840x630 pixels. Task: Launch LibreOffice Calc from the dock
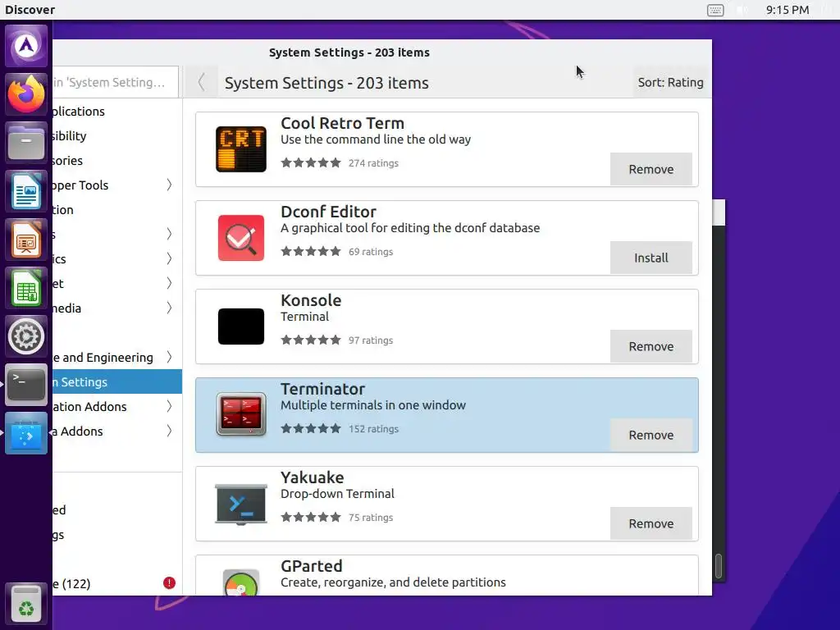tap(26, 288)
